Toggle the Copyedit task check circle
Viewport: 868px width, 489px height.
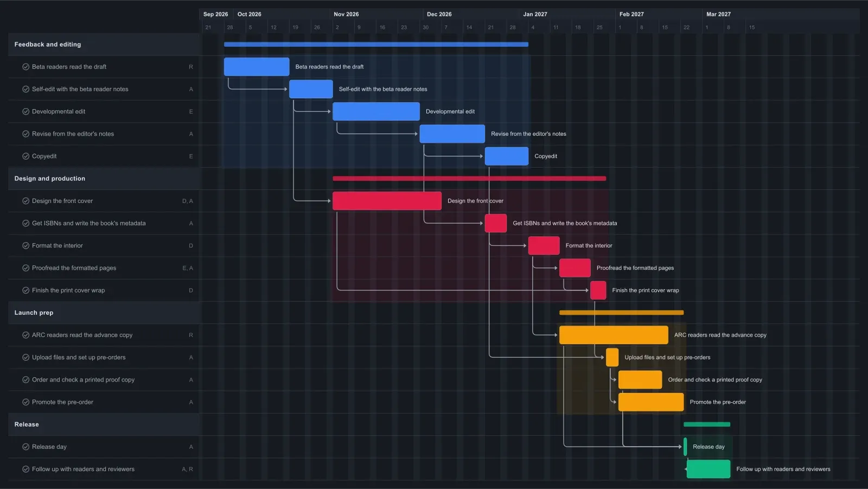25,156
